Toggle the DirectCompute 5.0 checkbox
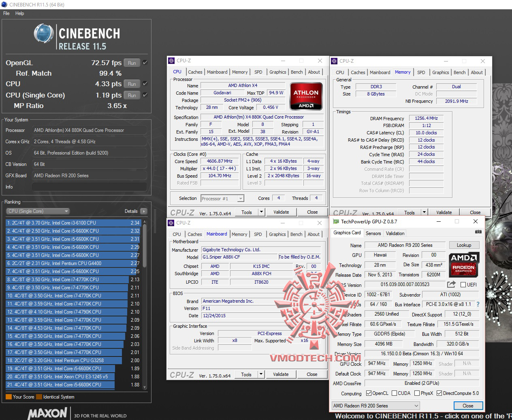This screenshot has height=420, width=512. [x=439, y=393]
